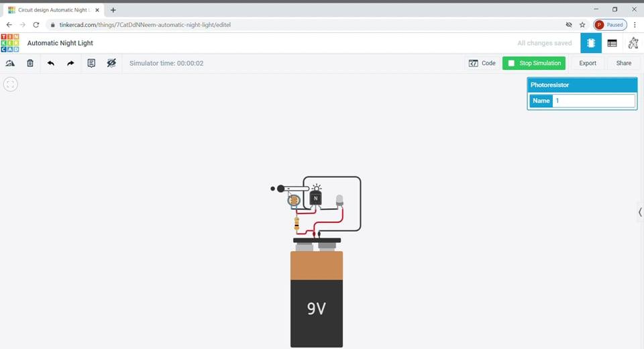Redo the last action
644x349 pixels.
click(70, 63)
